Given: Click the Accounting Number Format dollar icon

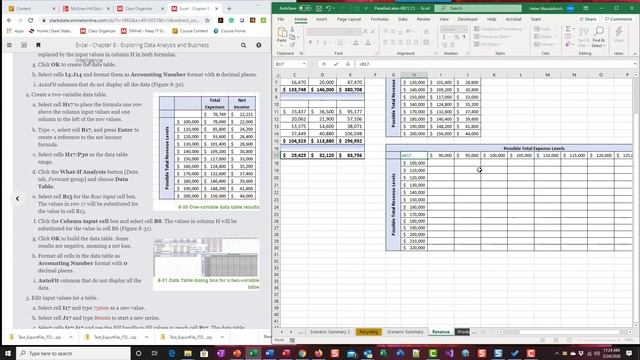Looking at the screenshot, I should click(x=445, y=37).
